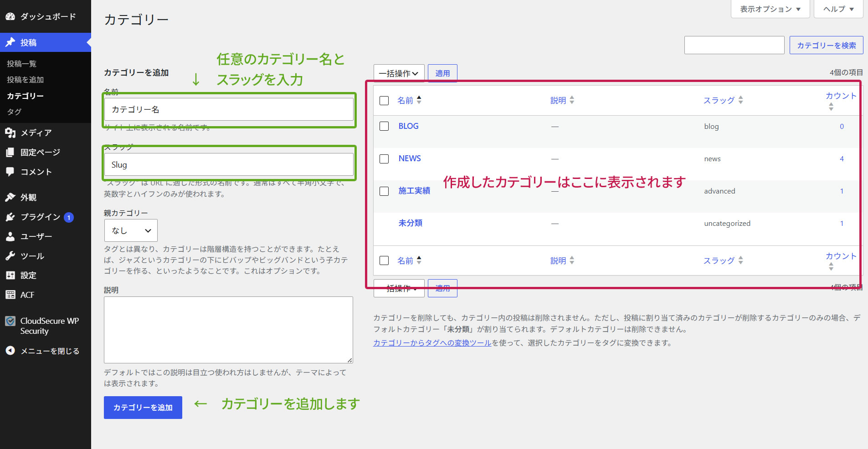
Task: Click the Pages icon beside 固定ページ
Action: coord(10,152)
